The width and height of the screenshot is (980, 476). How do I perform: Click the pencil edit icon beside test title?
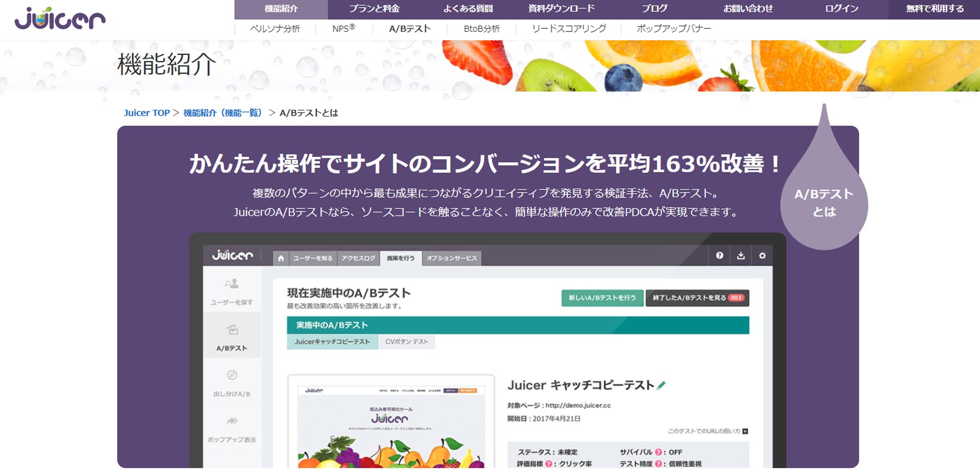point(661,385)
